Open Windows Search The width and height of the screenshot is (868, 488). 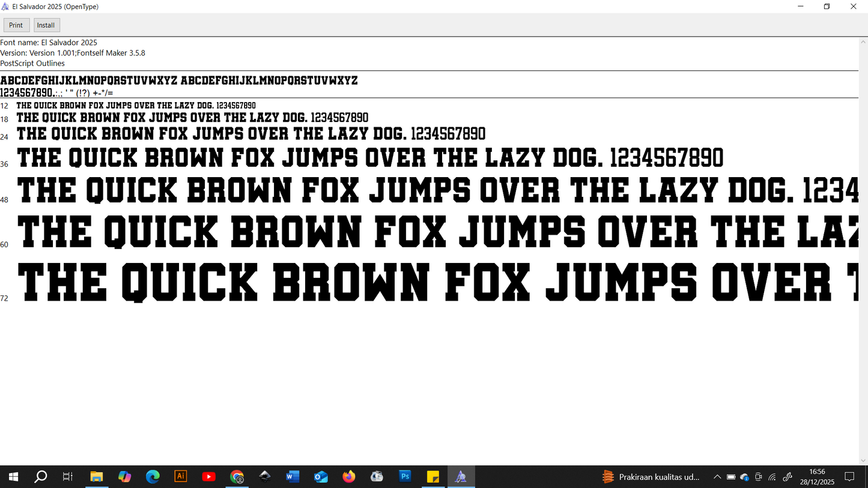click(x=40, y=477)
